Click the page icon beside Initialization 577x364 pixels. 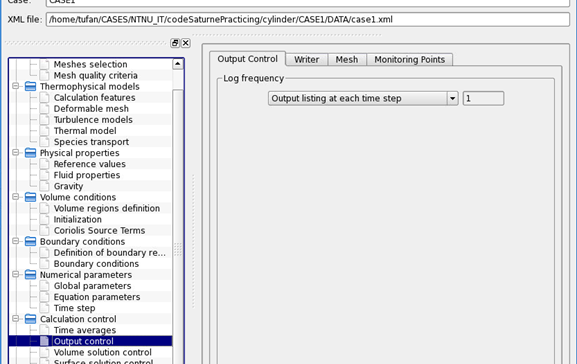point(44,219)
